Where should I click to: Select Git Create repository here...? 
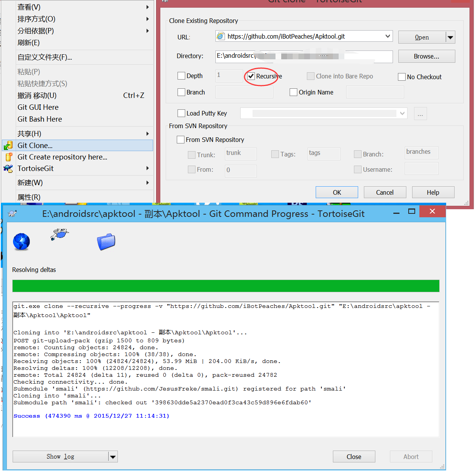point(78,157)
